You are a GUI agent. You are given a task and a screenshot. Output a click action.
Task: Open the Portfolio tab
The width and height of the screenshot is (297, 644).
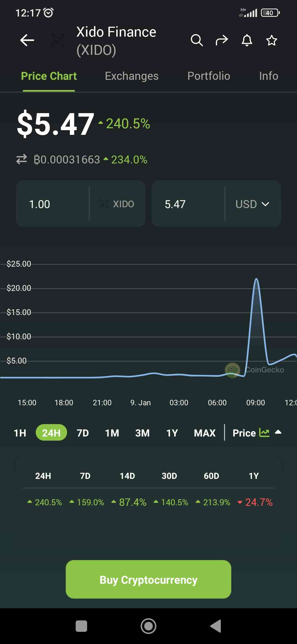click(x=208, y=76)
